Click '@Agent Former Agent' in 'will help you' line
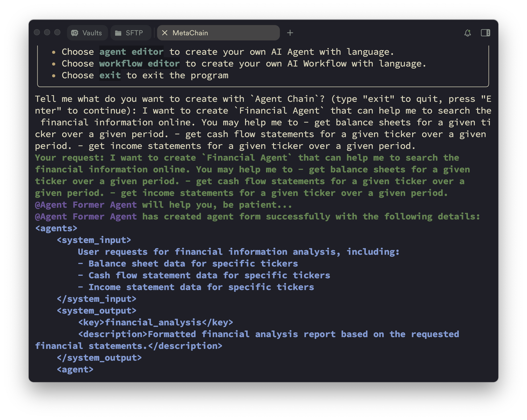This screenshot has height=420, width=527. point(86,205)
